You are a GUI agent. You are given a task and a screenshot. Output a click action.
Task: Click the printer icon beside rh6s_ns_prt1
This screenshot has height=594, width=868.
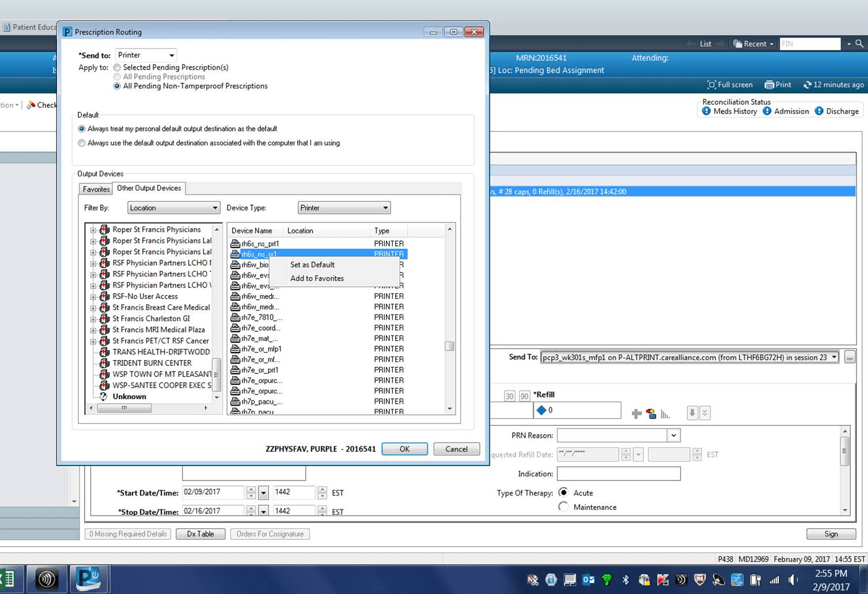pyautogui.click(x=235, y=244)
